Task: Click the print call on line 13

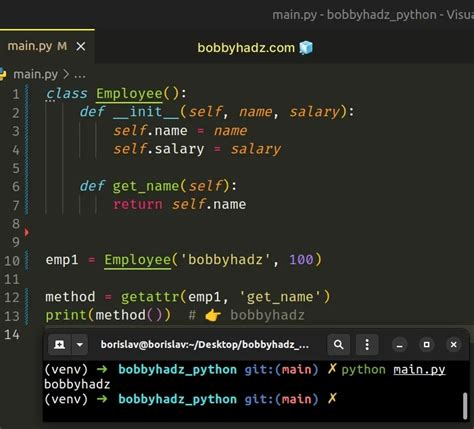Action: coord(66,315)
